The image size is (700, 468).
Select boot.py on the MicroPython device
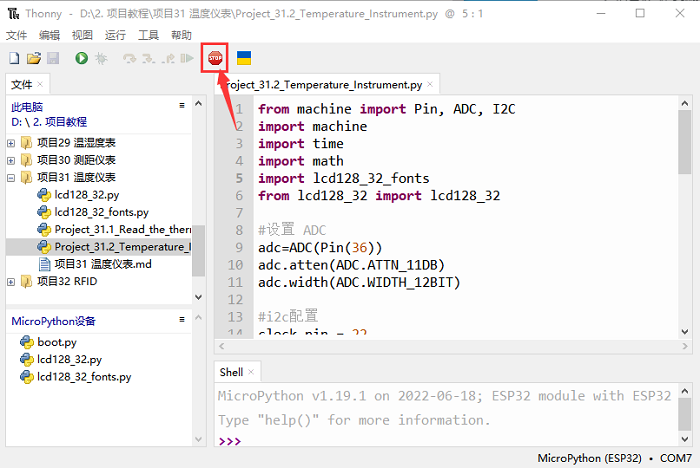click(x=57, y=342)
